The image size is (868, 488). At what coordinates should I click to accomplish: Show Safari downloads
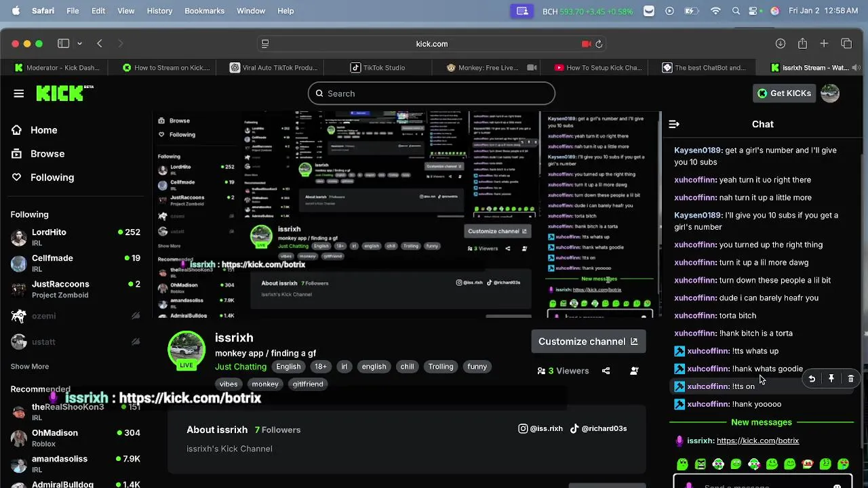pos(781,43)
